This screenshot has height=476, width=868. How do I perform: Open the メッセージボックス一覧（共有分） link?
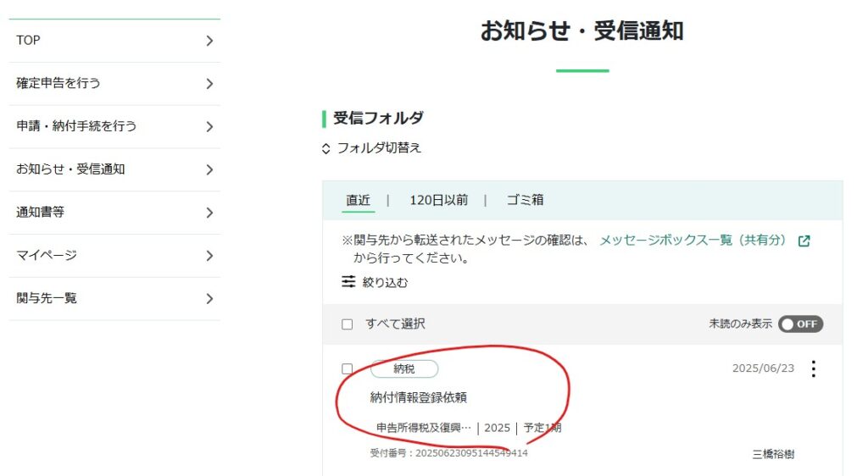pos(693,240)
